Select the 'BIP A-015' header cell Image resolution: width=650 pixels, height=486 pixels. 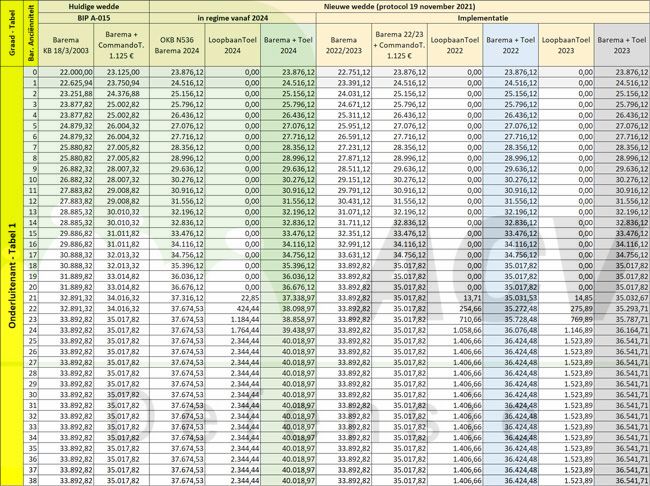pyautogui.click(x=94, y=18)
